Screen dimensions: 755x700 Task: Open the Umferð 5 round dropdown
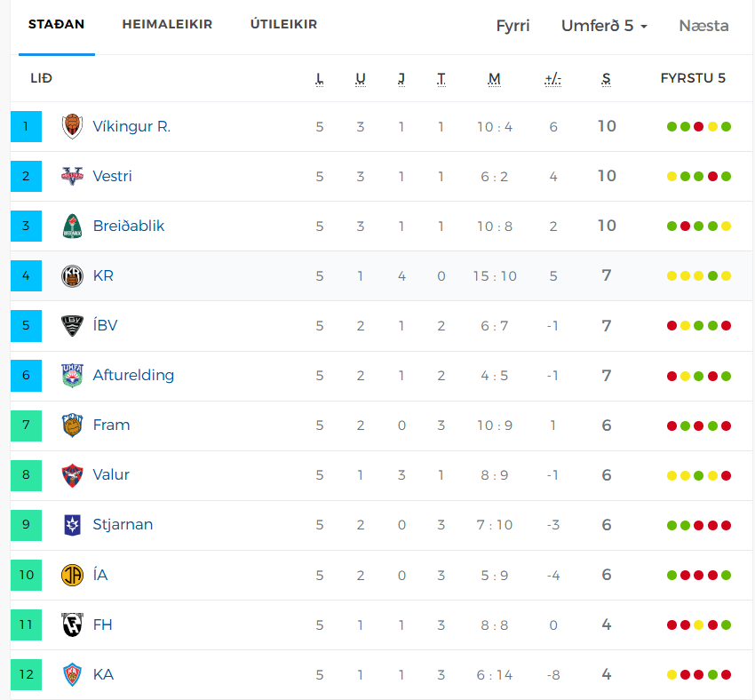604,26
